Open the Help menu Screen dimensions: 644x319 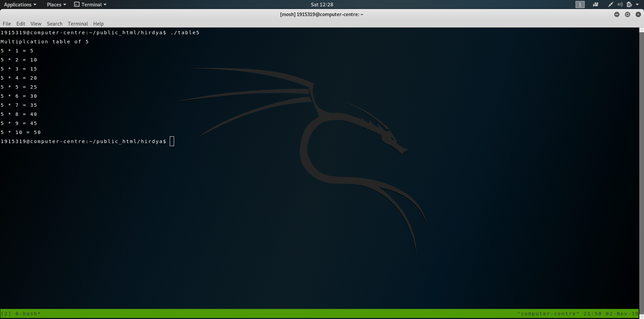click(x=98, y=24)
